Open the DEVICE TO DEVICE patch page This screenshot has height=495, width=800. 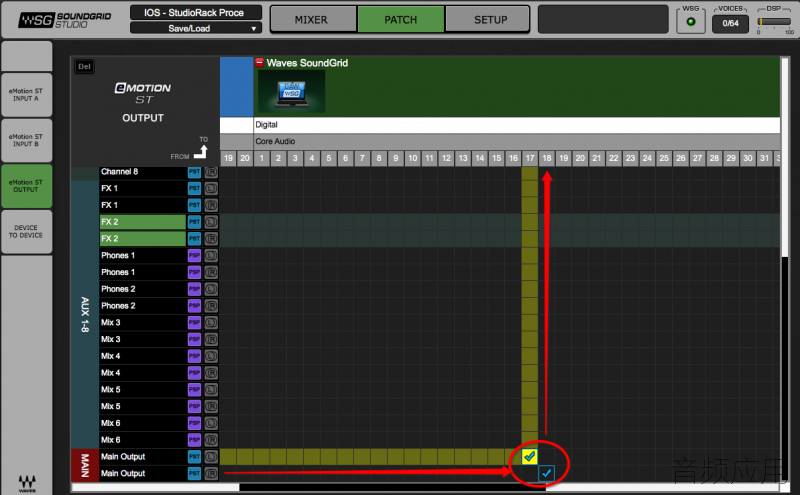coord(26,232)
